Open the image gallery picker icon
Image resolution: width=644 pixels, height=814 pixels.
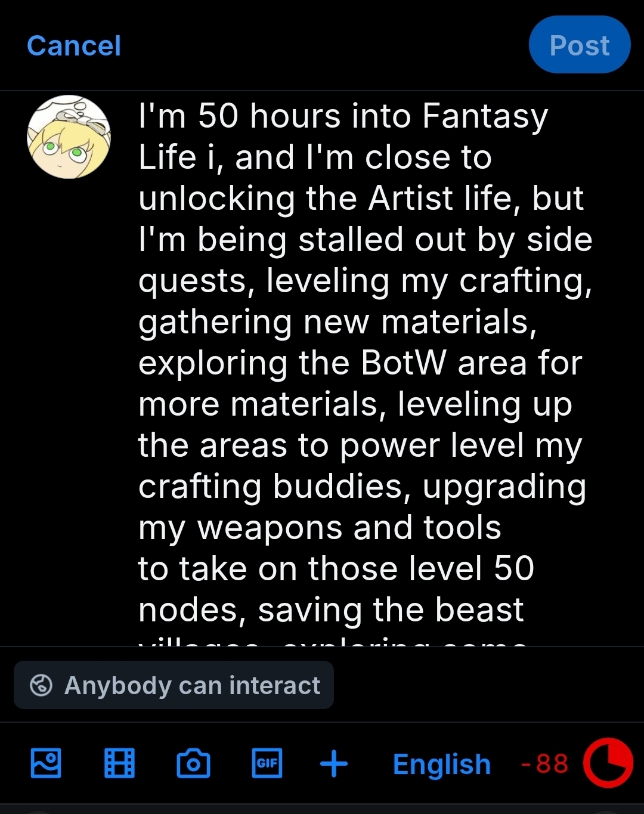46,763
